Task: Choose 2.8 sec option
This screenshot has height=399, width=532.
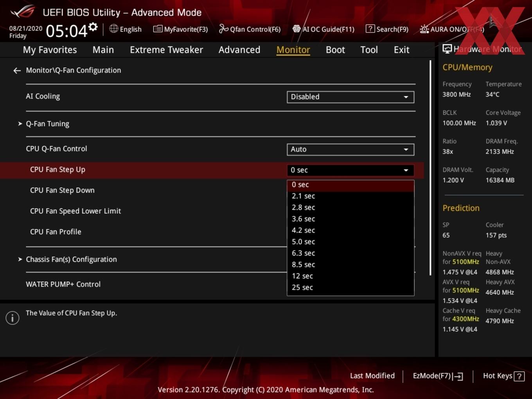Action: click(x=350, y=207)
